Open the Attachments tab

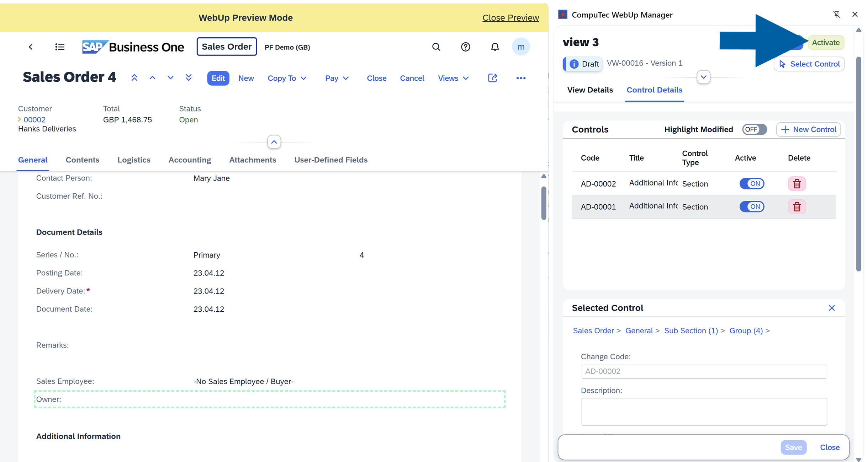point(253,160)
